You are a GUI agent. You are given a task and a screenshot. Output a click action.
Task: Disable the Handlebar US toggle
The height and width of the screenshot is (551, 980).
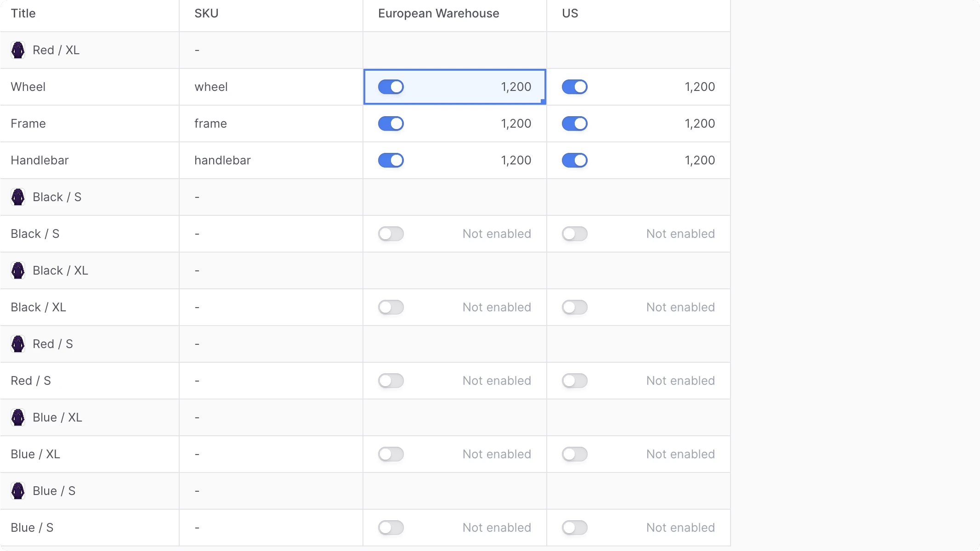click(575, 160)
